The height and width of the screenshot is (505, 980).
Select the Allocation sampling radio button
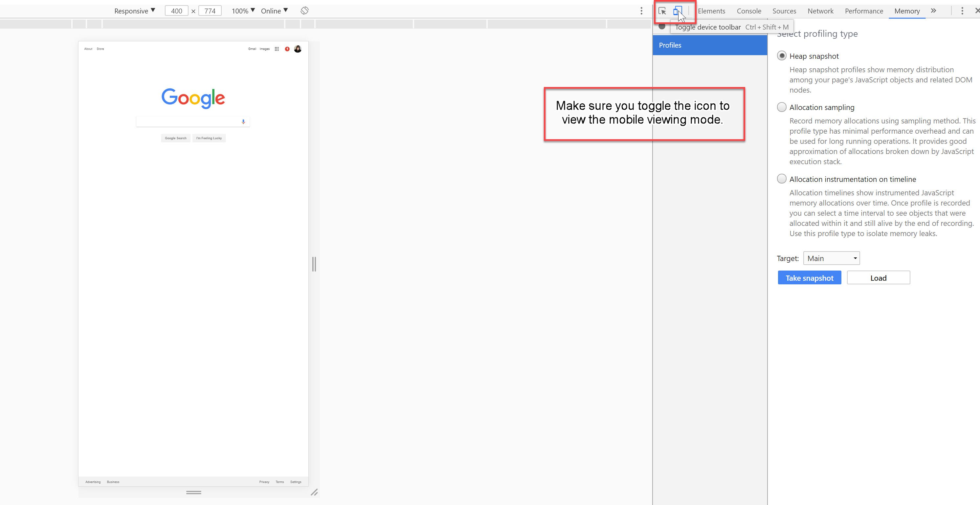pos(782,107)
